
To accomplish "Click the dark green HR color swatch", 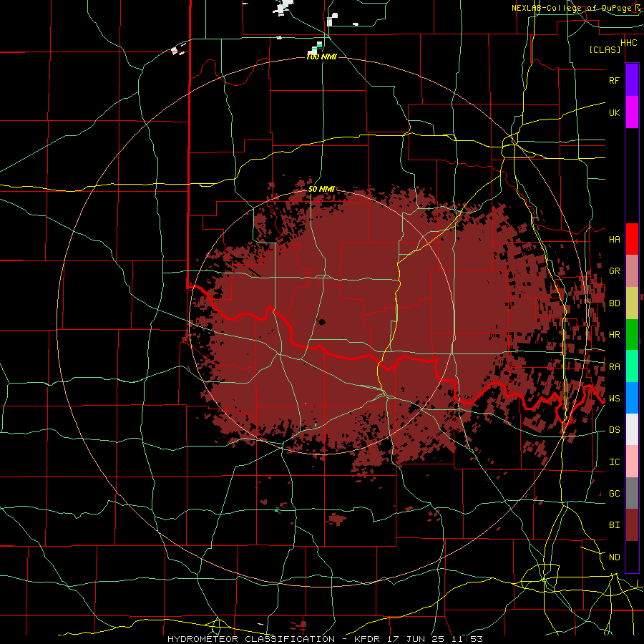I will click(x=632, y=335).
